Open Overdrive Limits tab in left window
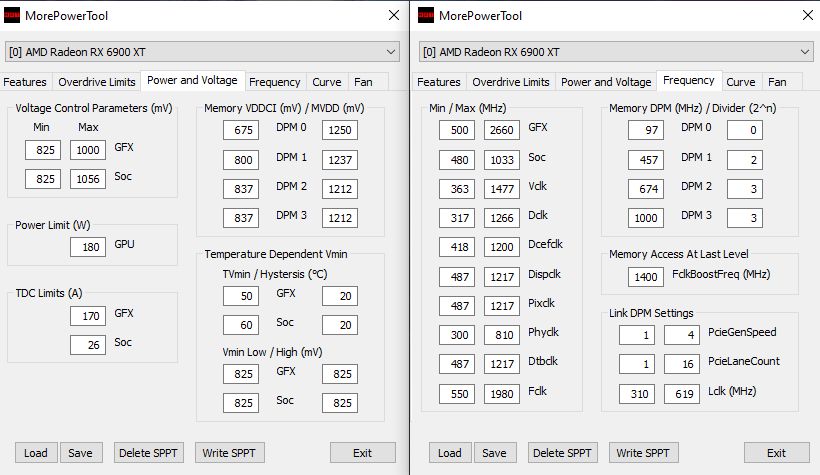 [x=97, y=82]
